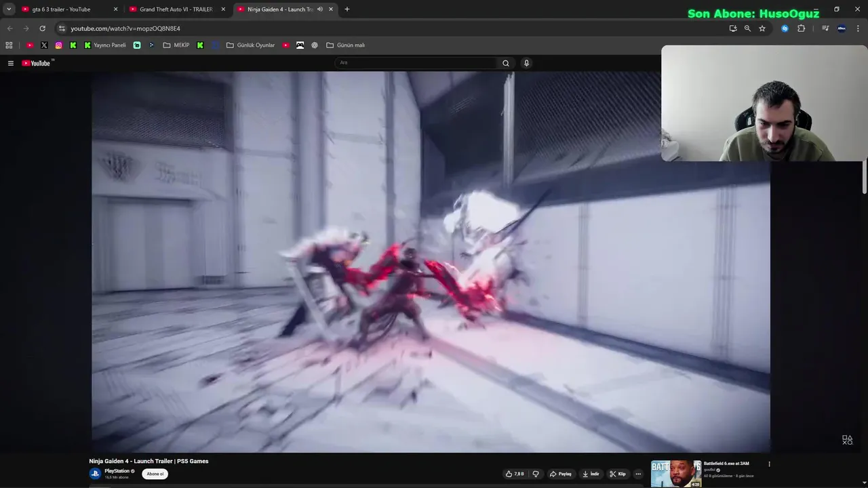The image size is (868, 488).
Task: Open the teal bookmark after Yayıncı Paneli
Action: point(137,45)
